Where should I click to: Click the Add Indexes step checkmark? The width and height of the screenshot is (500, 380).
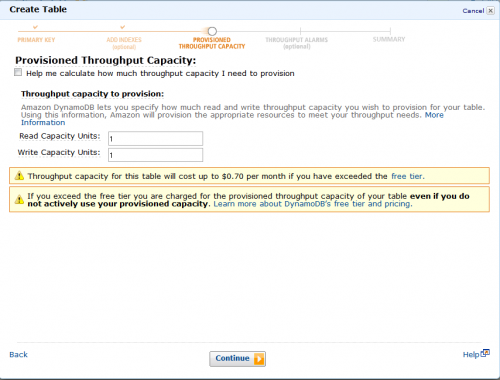click(x=123, y=27)
